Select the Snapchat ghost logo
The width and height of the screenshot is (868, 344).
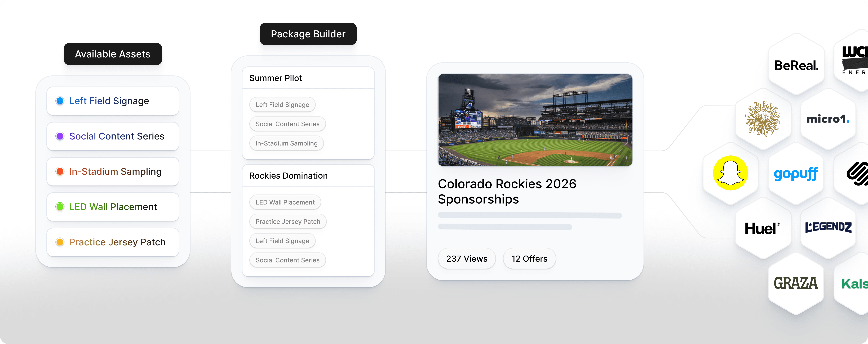[730, 173]
